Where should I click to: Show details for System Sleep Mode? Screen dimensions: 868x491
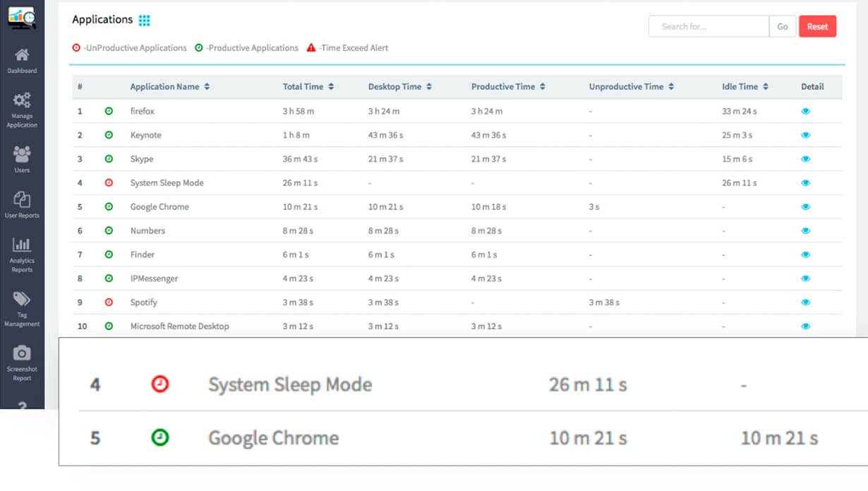click(x=805, y=182)
